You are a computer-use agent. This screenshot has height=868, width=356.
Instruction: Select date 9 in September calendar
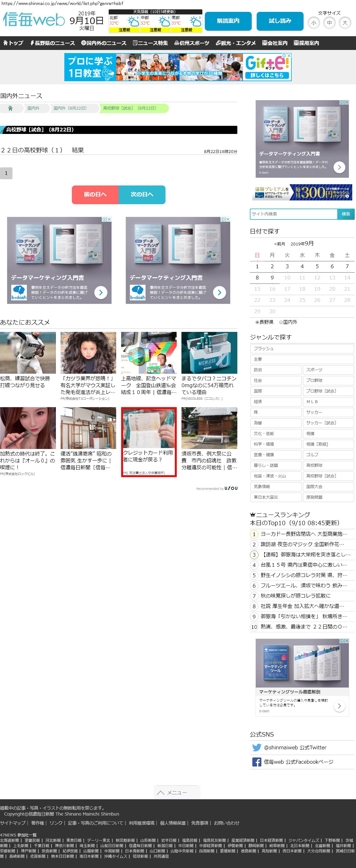272,278
